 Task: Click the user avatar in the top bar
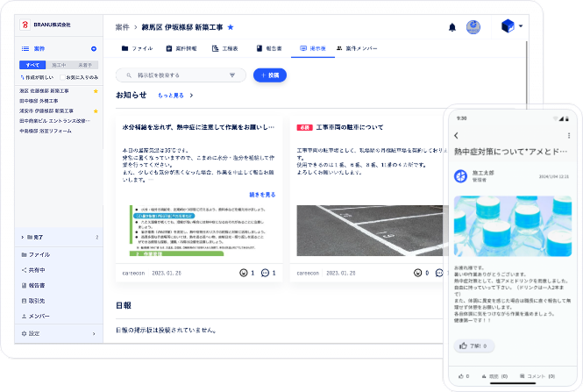point(473,27)
